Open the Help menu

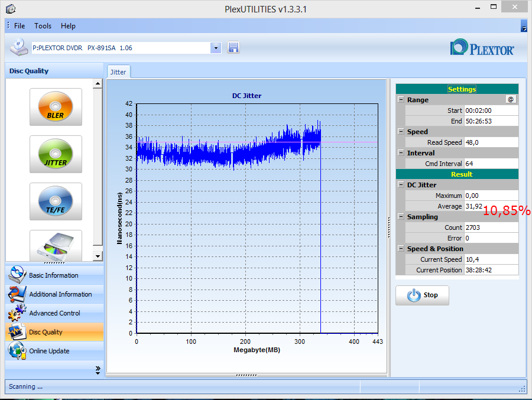pos(68,26)
